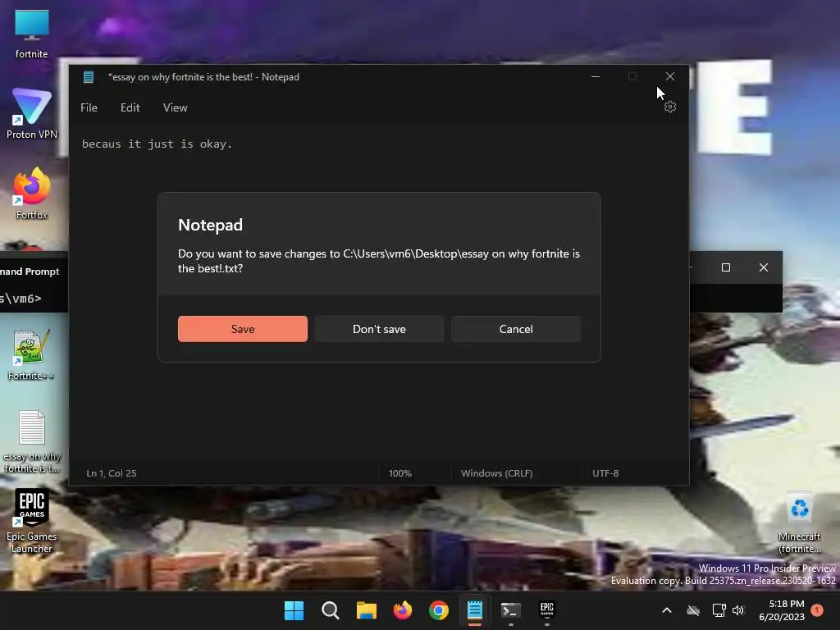The height and width of the screenshot is (630, 840).
Task: Open the Fortnite++ desktop shortcut
Action: coord(32,354)
